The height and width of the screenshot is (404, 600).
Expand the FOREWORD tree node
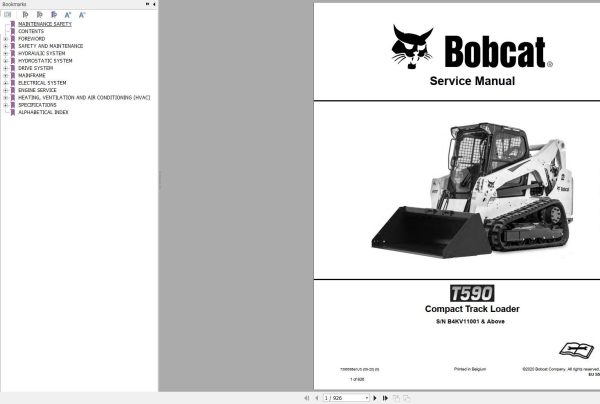[5, 39]
